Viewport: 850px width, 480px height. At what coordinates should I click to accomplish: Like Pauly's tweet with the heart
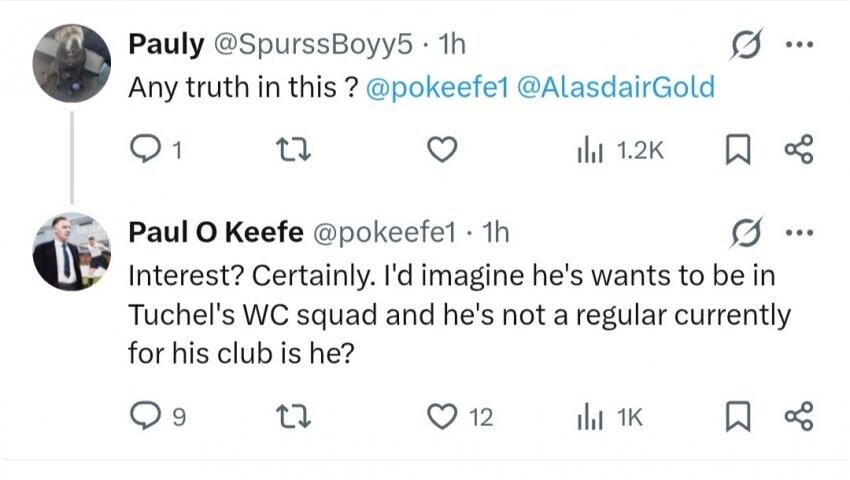pyautogui.click(x=442, y=150)
